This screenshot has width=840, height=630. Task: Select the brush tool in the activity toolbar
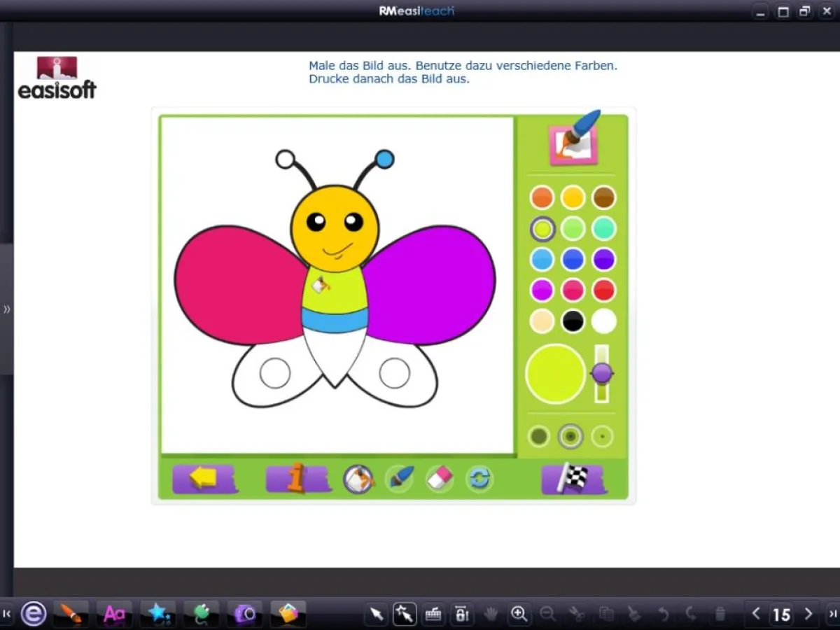point(400,478)
